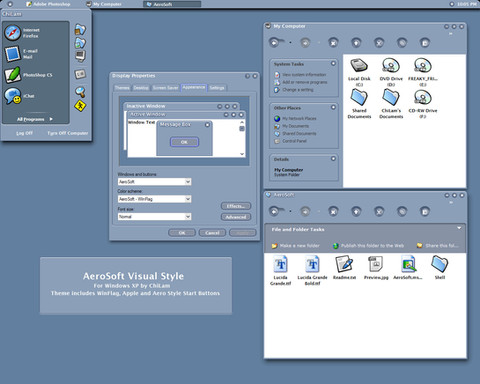Open View system information link
Screen dimensions: 480x384
point(300,75)
